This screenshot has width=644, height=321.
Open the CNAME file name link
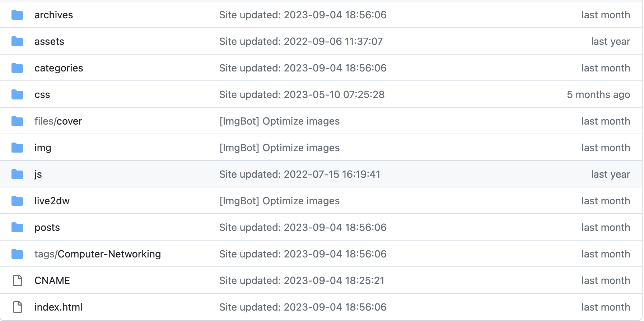52,280
